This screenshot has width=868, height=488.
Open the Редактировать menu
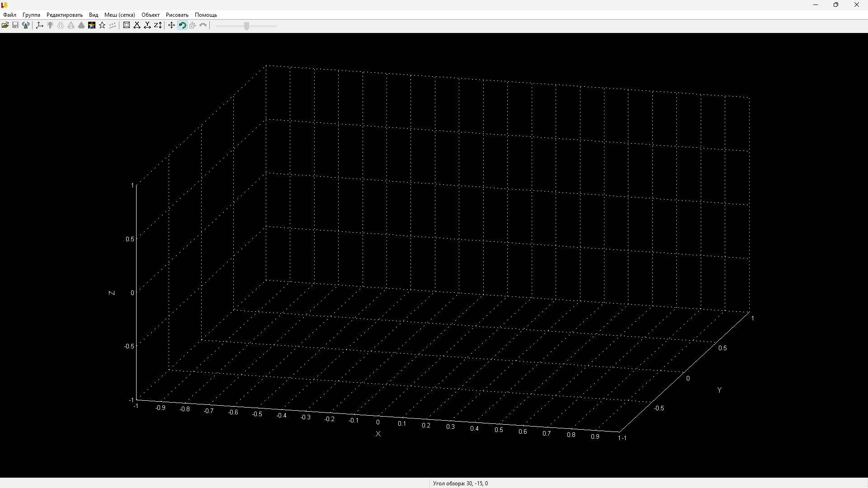click(65, 15)
